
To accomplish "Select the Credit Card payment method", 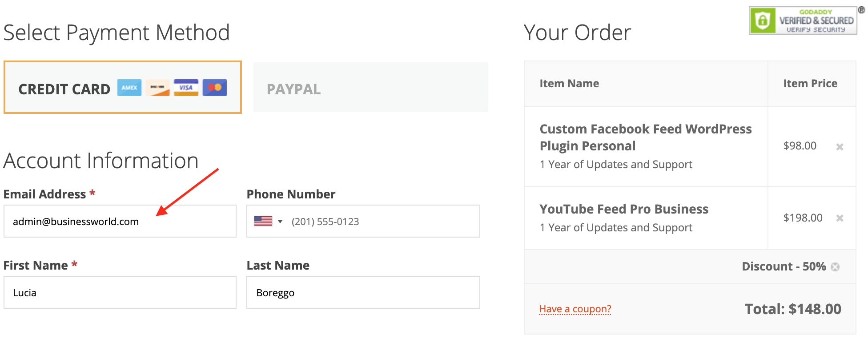I will [64, 89].
